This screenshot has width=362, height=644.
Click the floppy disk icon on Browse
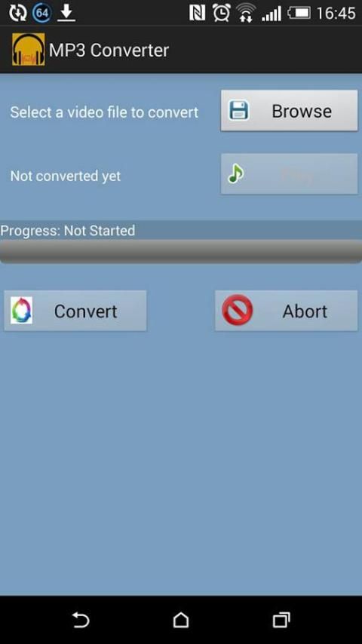[x=239, y=111]
